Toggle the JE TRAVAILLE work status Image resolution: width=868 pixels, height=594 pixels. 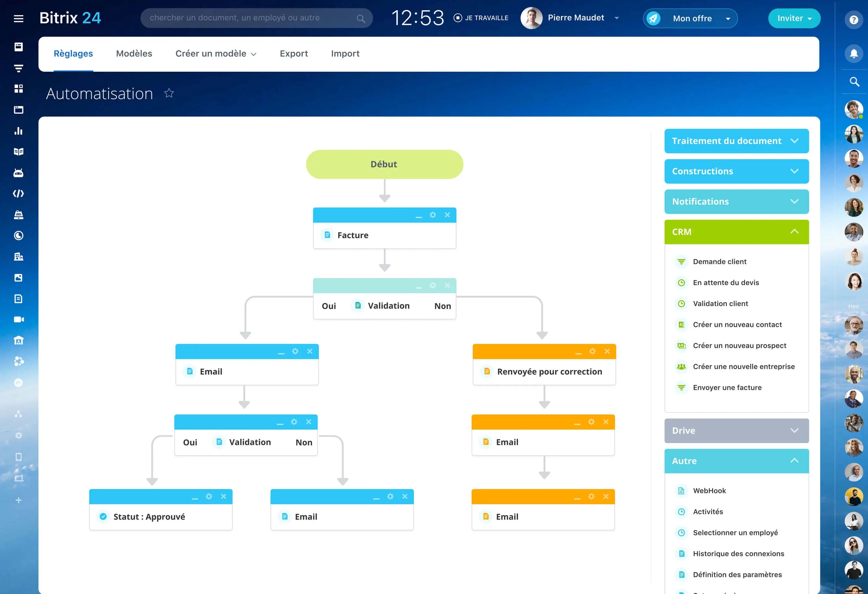pyautogui.click(x=481, y=18)
